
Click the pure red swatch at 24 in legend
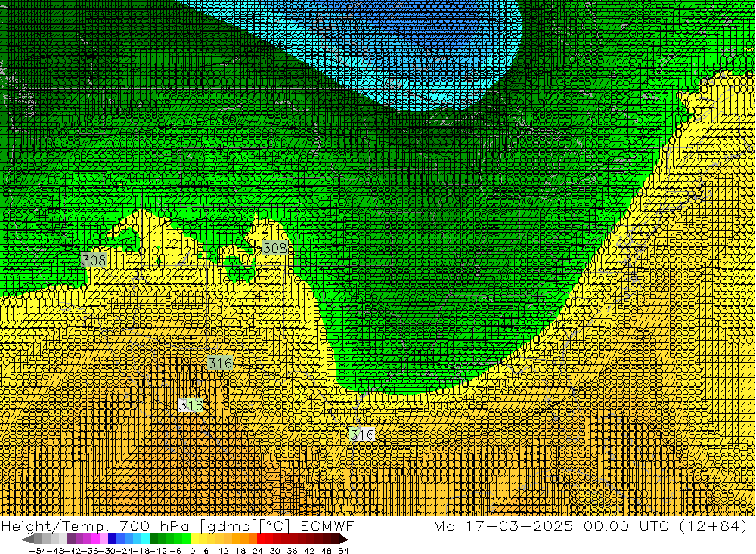[x=261, y=539]
